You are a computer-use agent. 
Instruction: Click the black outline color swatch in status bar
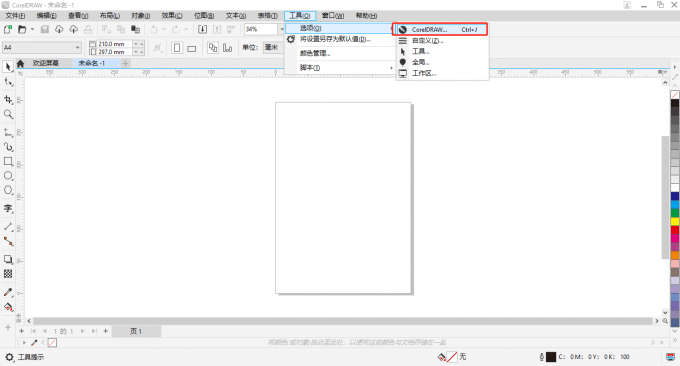pyautogui.click(x=551, y=357)
